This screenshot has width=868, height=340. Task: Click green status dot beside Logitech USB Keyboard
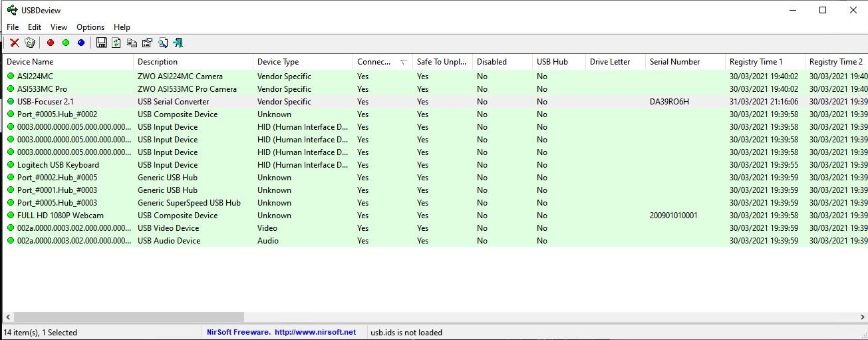[x=11, y=165]
